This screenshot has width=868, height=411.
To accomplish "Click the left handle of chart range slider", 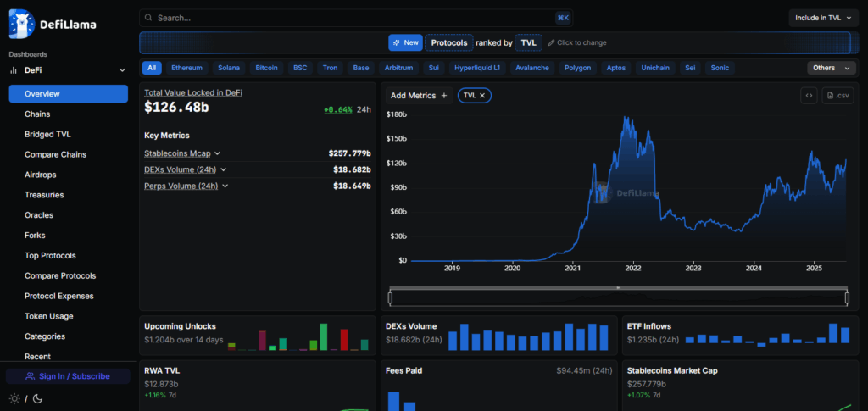I will tap(390, 297).
